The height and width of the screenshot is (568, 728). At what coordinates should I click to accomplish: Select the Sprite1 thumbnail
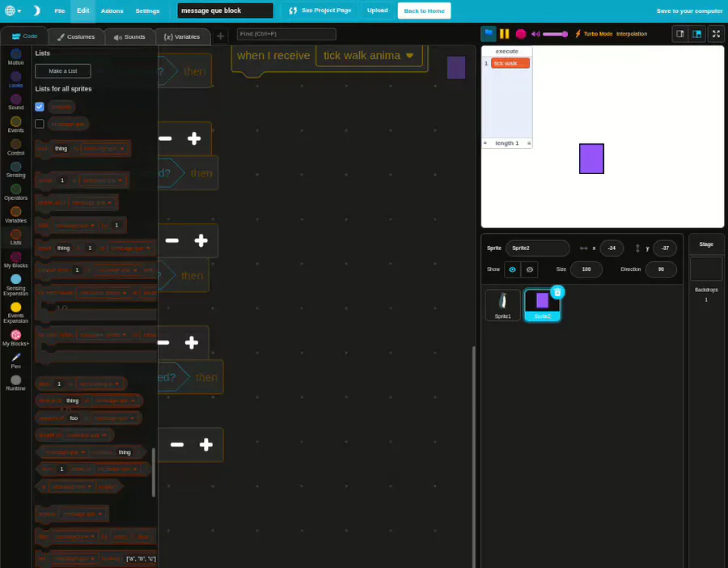tap(502, 305)
